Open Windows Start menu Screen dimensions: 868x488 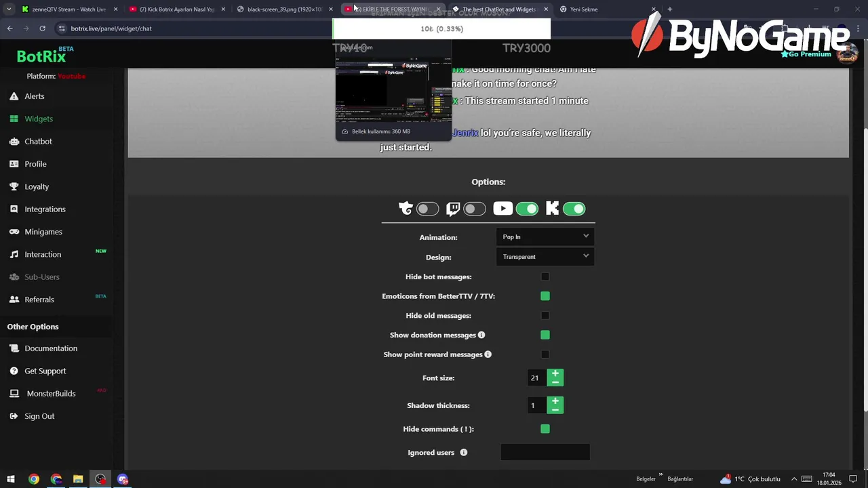(x=11, y=479)
